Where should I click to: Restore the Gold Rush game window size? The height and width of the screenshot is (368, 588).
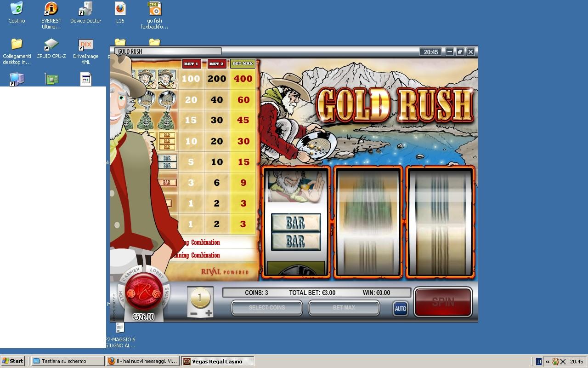click(460, 52)
